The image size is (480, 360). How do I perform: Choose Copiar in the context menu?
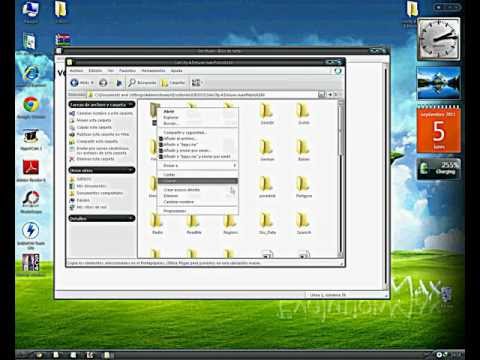click(x=197, y=181)
